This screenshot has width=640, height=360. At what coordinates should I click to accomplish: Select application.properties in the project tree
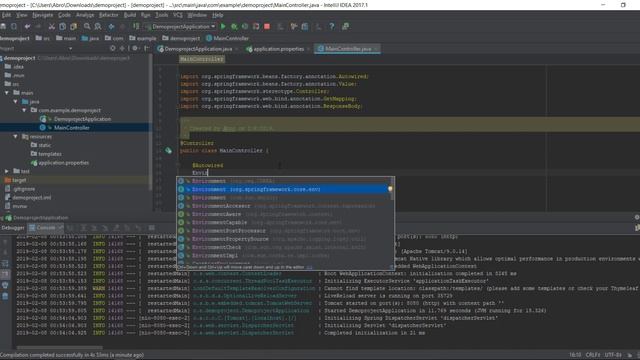64,162
